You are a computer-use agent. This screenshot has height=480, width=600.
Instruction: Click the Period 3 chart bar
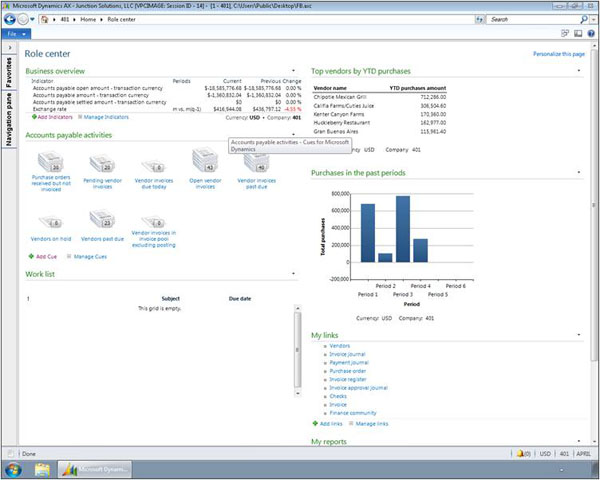(403, 229)
